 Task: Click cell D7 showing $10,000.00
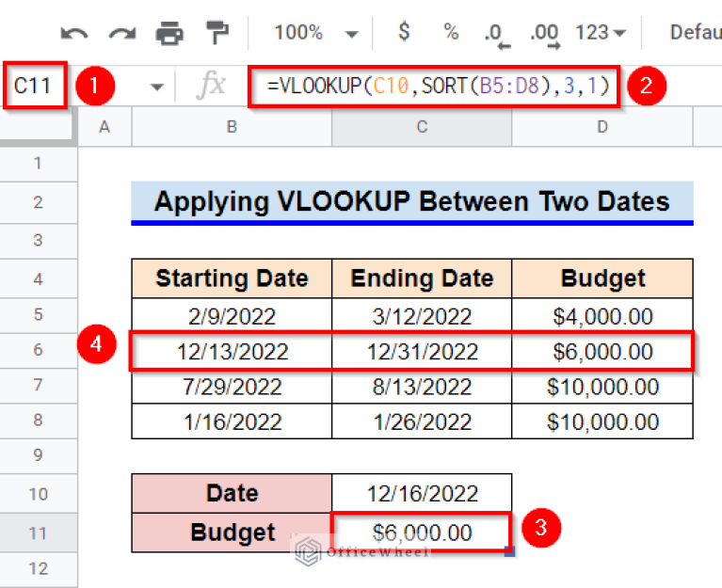tap(602, 387)
